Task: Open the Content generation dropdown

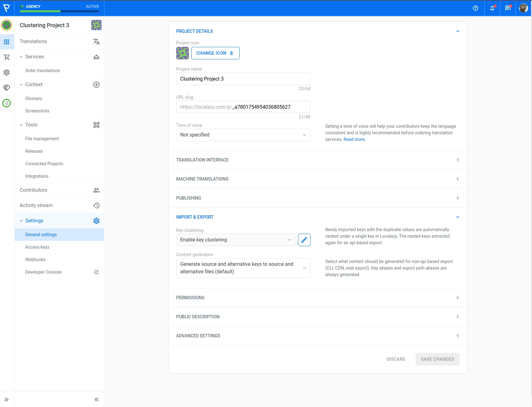Action: (243, 268)
